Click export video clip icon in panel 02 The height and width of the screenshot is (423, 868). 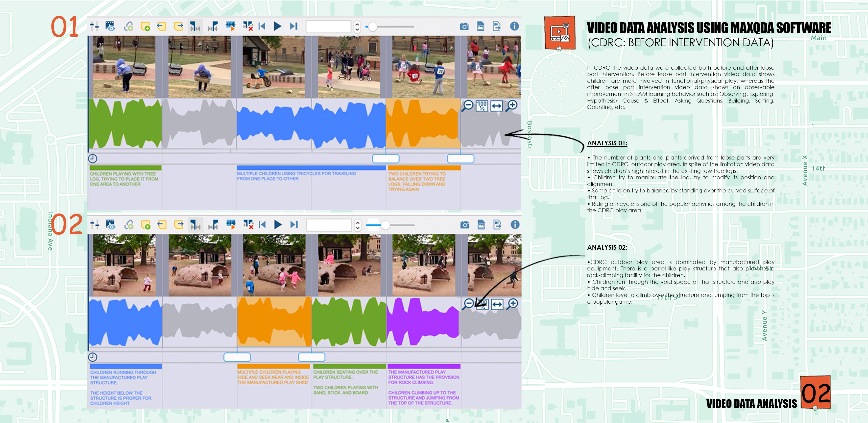click(x=497, y=225)
